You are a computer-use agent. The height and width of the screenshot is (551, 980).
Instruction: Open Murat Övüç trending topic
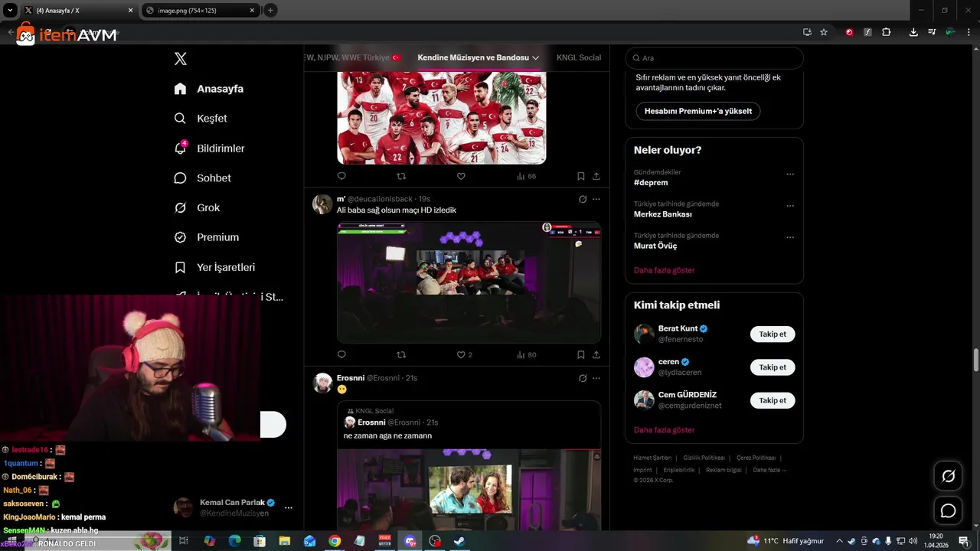tap(655, 246)
